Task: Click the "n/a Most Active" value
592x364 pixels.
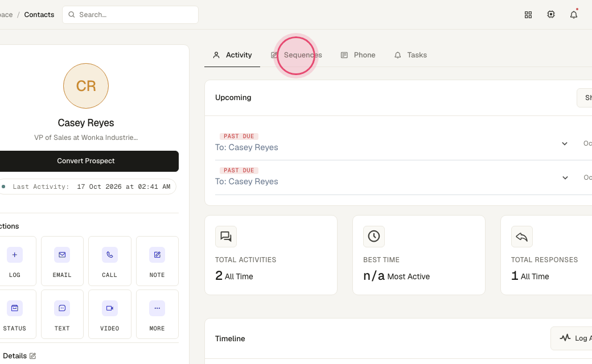Action: (x=396, y=276)
